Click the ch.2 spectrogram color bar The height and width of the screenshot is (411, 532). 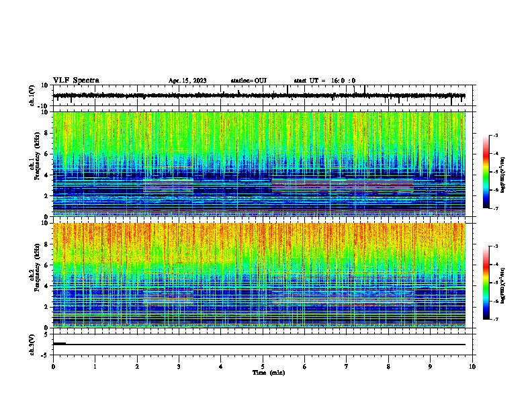click(x=486, y=283)
